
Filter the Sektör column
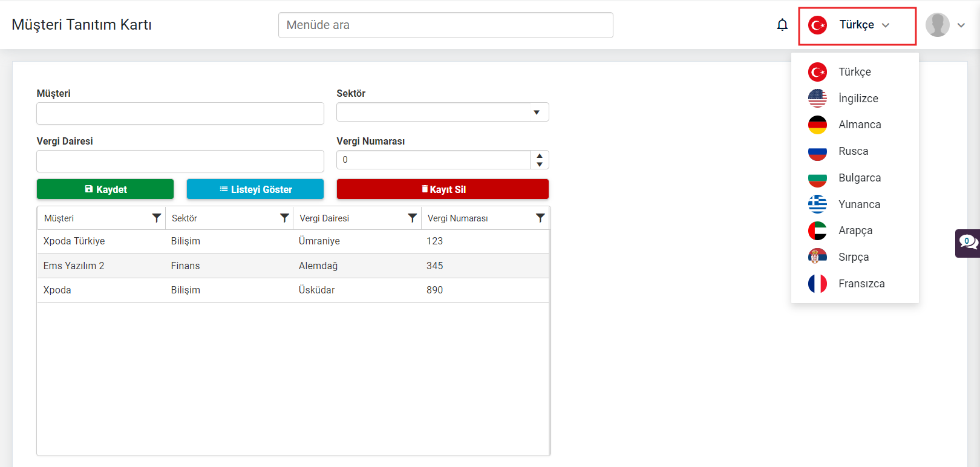pos(284,218)
